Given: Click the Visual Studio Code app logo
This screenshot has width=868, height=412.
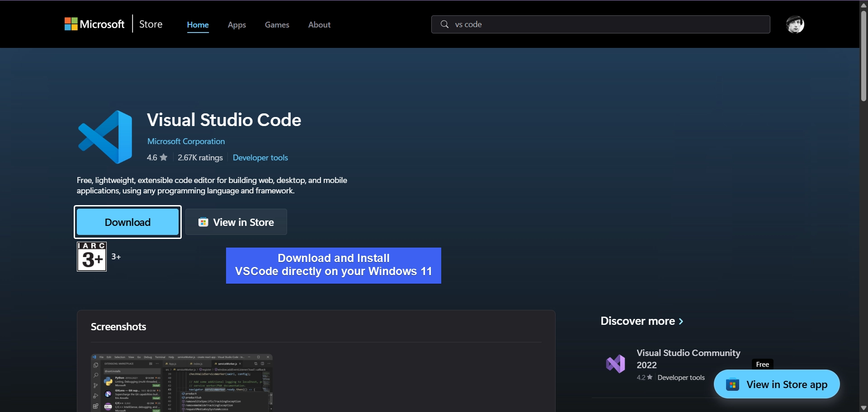Looking at the screenshot, I should pos(105,137).
